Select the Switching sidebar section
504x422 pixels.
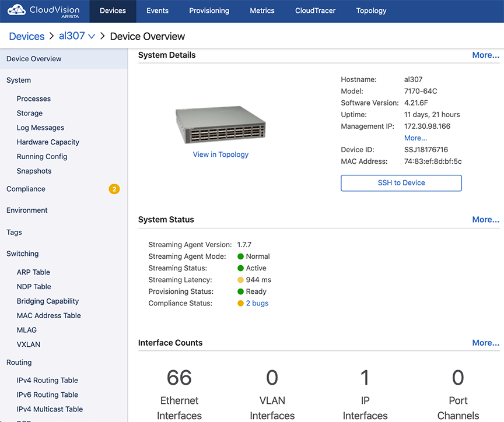(23, 254)
